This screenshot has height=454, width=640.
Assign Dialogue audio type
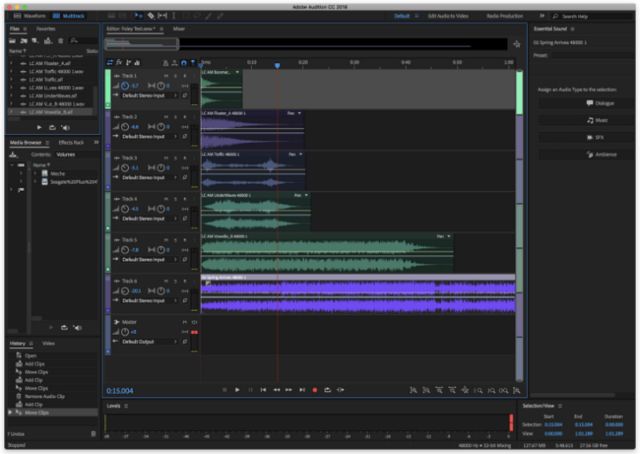tap(586, 103)
